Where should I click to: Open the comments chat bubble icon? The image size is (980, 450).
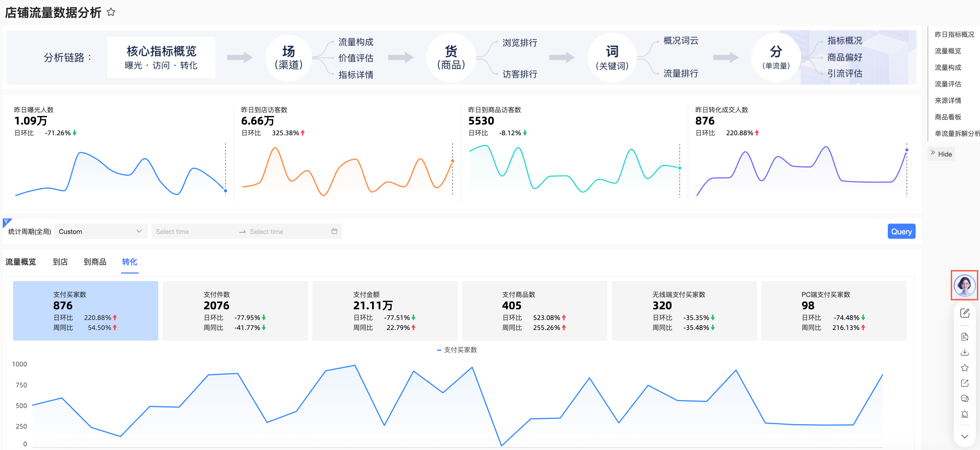(965, 398)
